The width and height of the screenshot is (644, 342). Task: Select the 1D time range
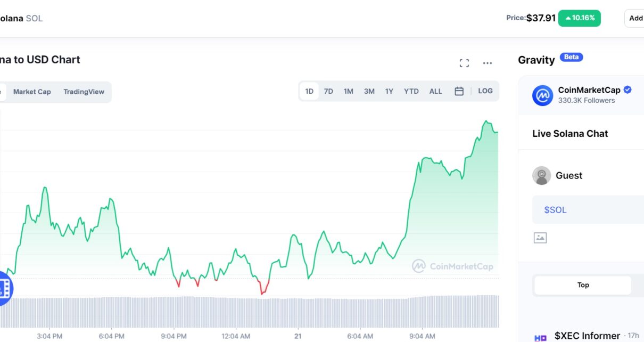tap(309, 91)
